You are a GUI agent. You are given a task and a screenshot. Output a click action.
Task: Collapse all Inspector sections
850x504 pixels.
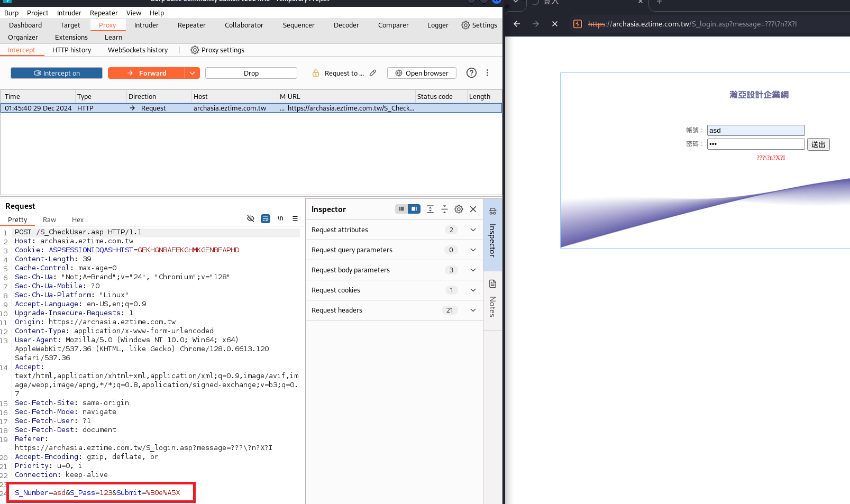(444, 209)
